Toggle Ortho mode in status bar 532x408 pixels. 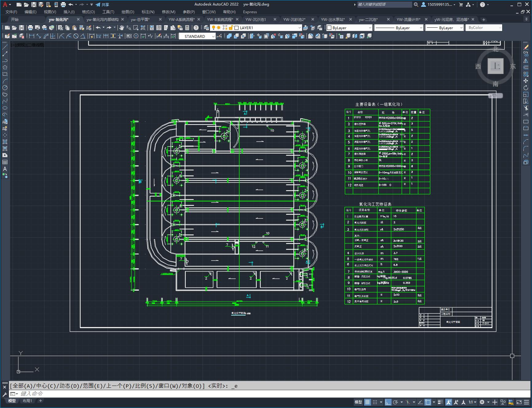(388, 402)
